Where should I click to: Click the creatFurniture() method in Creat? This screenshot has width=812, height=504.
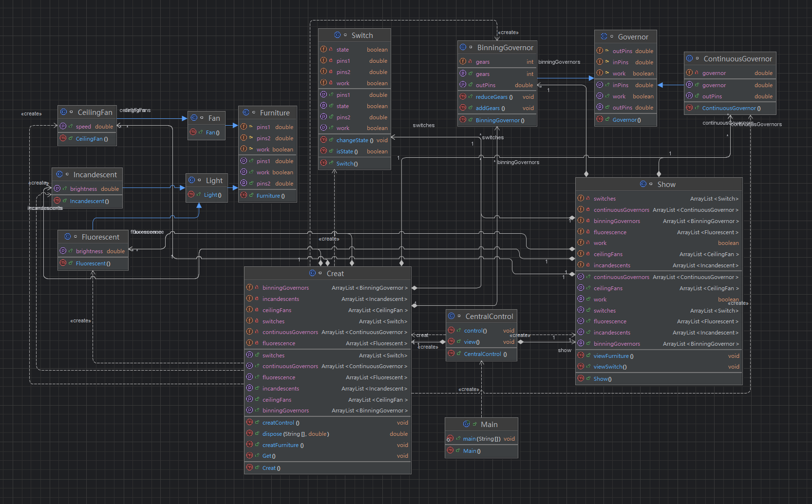(x=328, y=445)
